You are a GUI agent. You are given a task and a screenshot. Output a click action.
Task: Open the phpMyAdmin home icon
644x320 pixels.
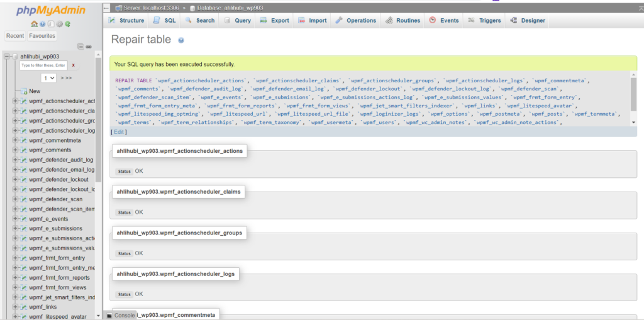(x=34, y=24)
